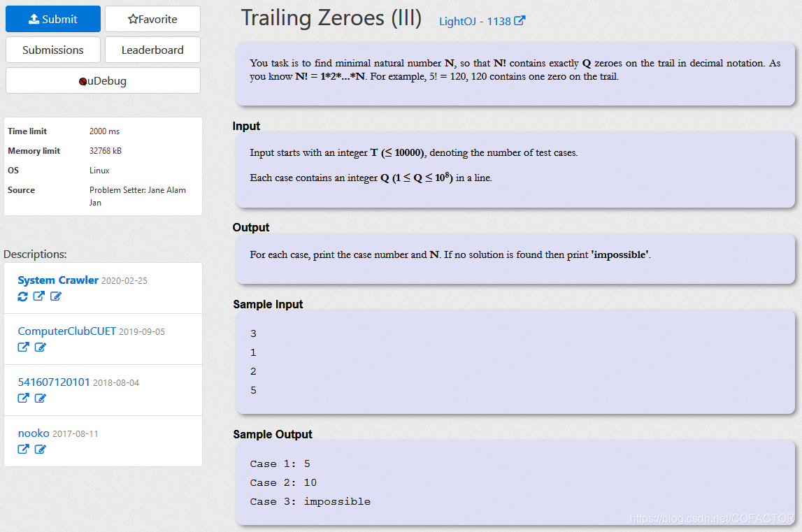Click the external link icon beside LightOJ - 1138
This screenshot has height=532, width=802.
point(520,20)
